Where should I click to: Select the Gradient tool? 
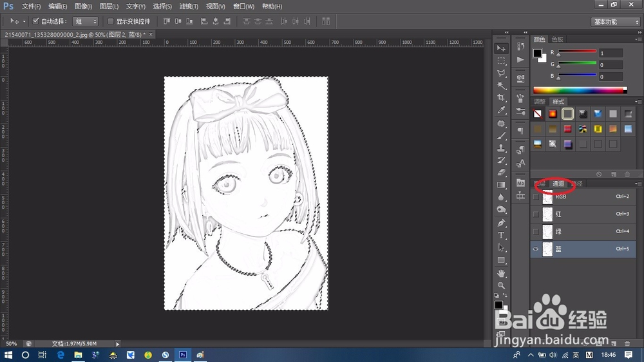point(501,185)
